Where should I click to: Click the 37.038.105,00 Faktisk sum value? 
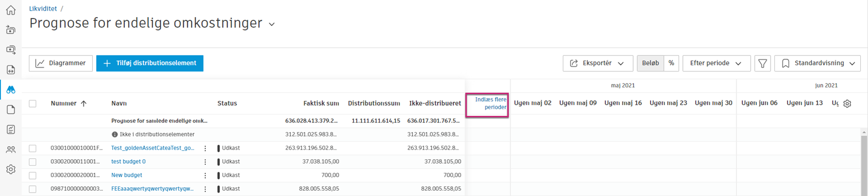click(x=321, y=162)
